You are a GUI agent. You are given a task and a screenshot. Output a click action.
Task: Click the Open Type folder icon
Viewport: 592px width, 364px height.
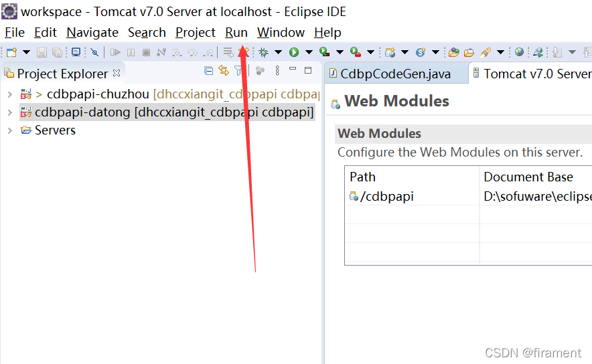tap(454, 52)
